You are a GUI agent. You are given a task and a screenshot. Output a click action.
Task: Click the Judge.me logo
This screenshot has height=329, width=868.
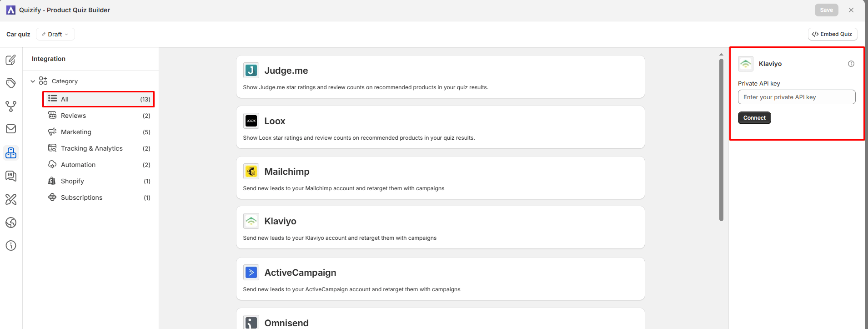point(251,70)
